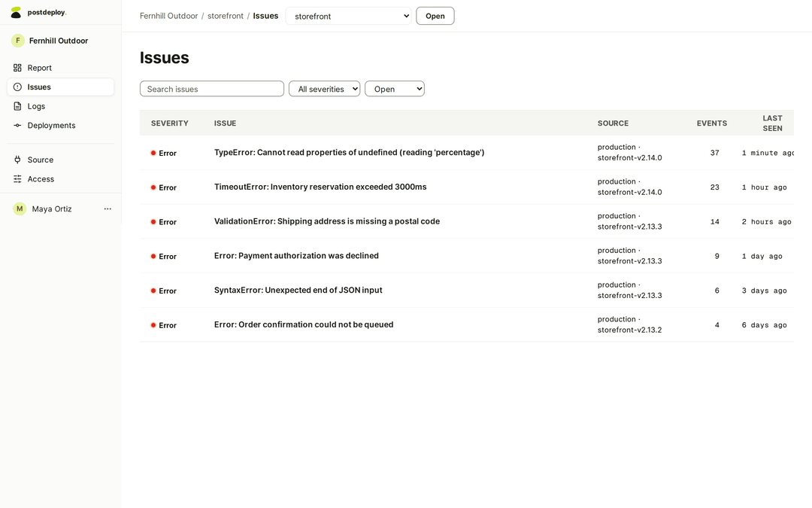Click the EVENTS column header
The image size is (812, 508).
(x=712, y=123)
